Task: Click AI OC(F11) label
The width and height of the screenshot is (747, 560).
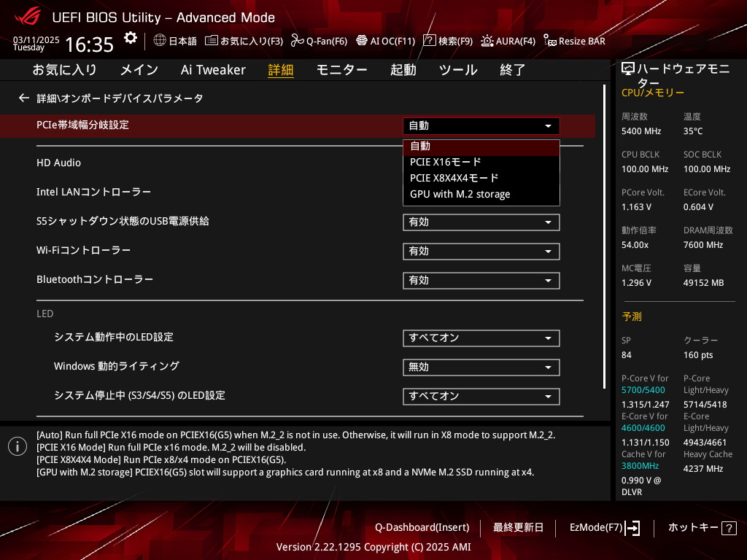Action: 392,41
